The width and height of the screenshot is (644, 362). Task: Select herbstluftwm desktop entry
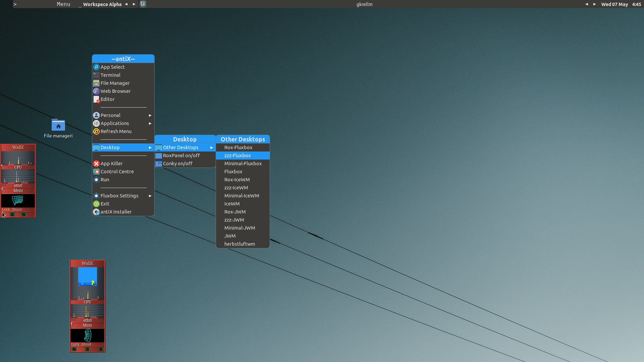pos(239,244)
